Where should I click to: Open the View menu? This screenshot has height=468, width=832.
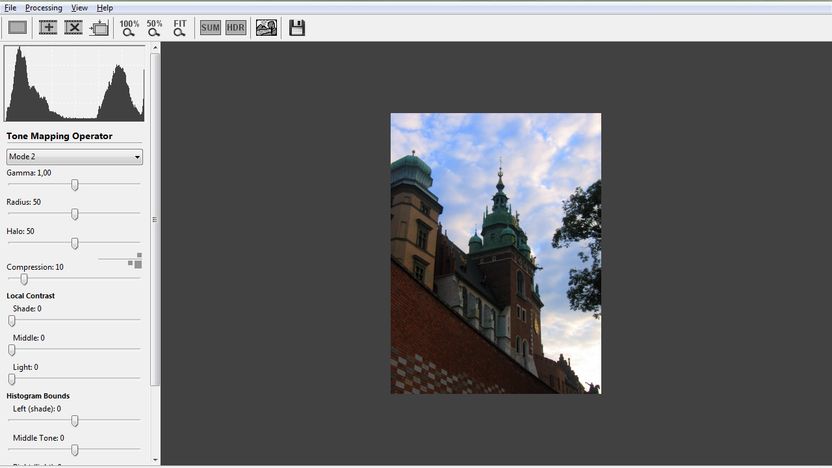[80, 7]
